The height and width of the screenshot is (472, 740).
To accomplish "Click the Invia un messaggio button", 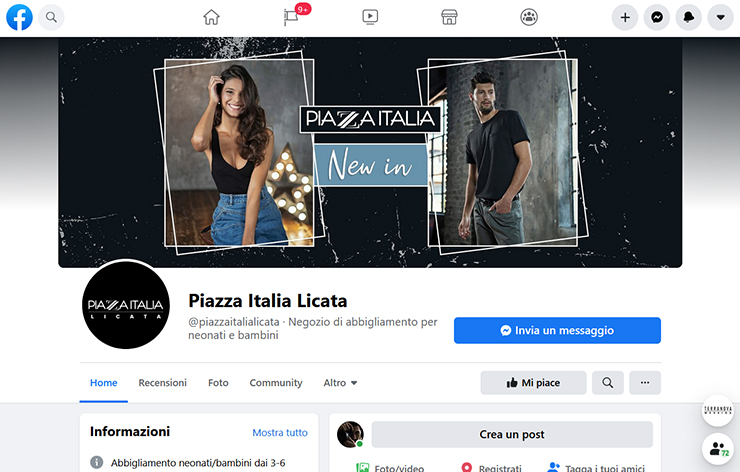I will tap(557, 330).
